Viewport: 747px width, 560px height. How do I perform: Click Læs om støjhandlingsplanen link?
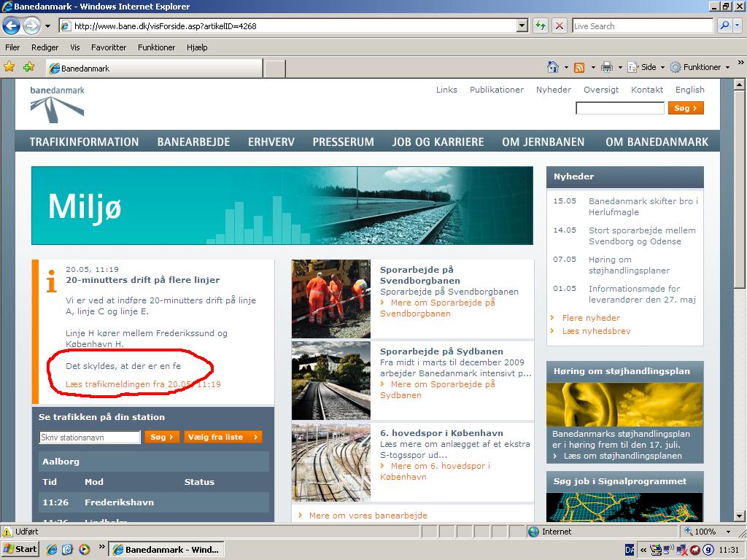tap(623, 456)
